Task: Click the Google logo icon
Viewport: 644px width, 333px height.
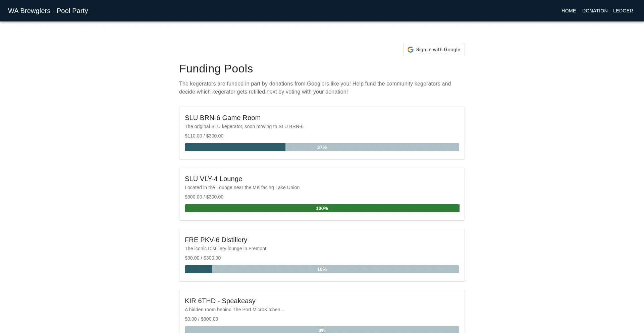Action: pos(410,50)
